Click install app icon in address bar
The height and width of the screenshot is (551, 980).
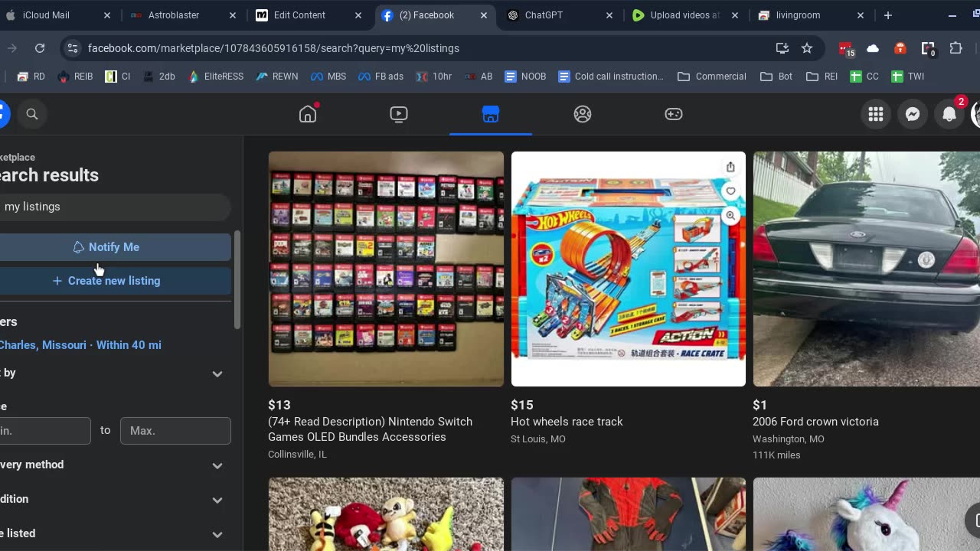coord(782,48)
